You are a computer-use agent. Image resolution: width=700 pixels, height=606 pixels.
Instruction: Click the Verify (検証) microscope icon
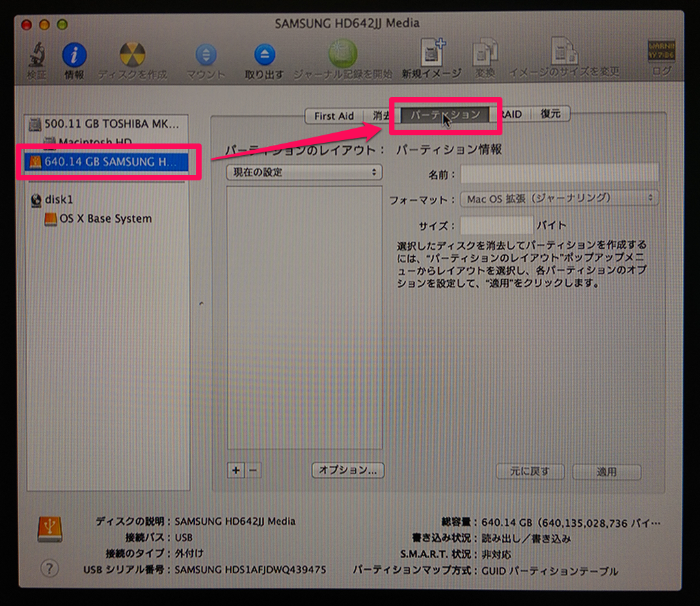(x=37, y=55)
